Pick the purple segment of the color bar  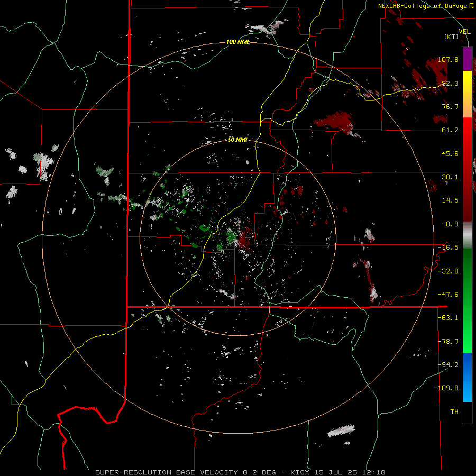467,59
